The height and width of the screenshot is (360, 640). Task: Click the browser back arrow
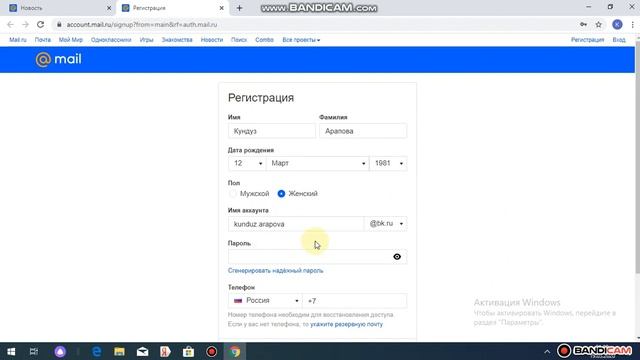(x=10, y=24)
